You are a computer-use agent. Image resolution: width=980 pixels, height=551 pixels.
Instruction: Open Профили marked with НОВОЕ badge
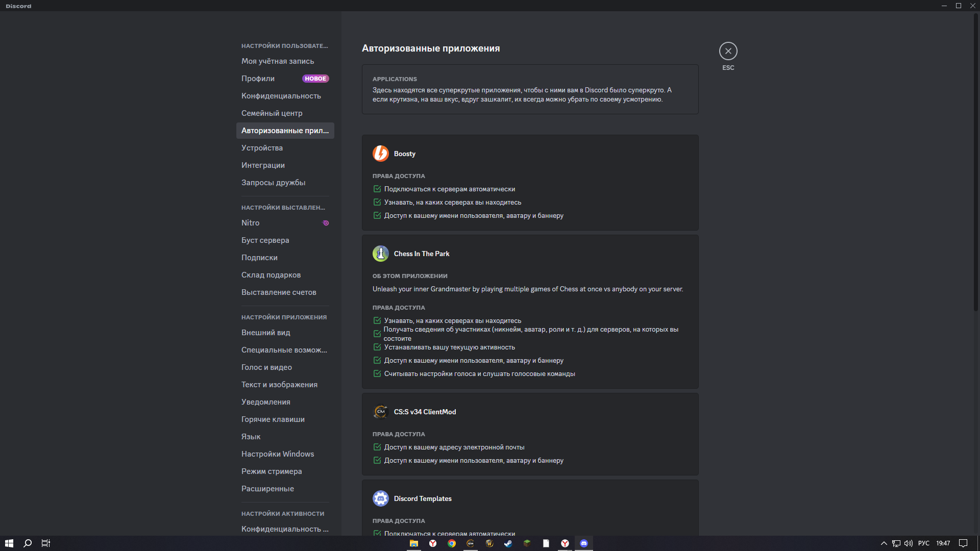tap(258, 79)
